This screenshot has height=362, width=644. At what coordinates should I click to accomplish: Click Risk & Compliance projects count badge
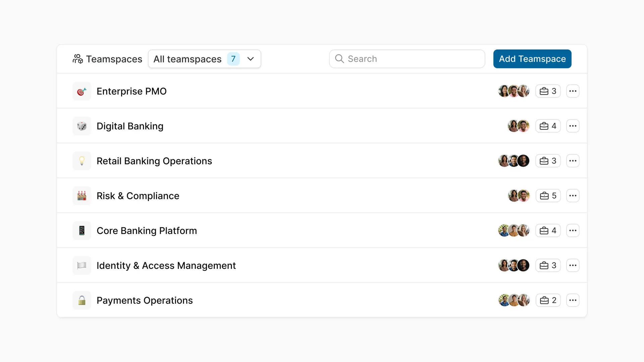548,196
